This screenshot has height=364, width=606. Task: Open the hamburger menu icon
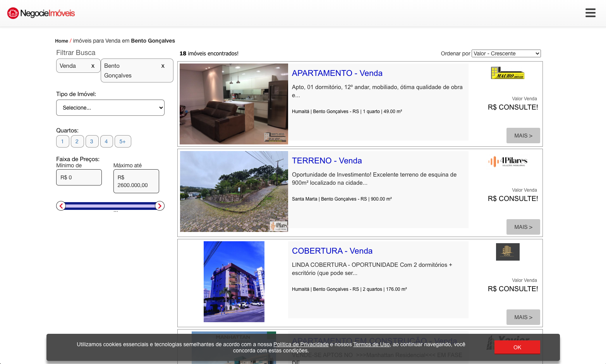click(590, 13)
